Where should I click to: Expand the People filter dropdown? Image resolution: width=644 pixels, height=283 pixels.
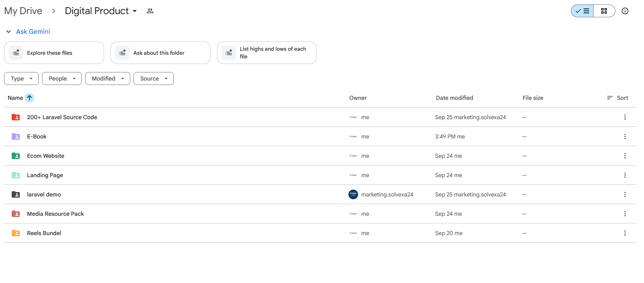point(62,78)
